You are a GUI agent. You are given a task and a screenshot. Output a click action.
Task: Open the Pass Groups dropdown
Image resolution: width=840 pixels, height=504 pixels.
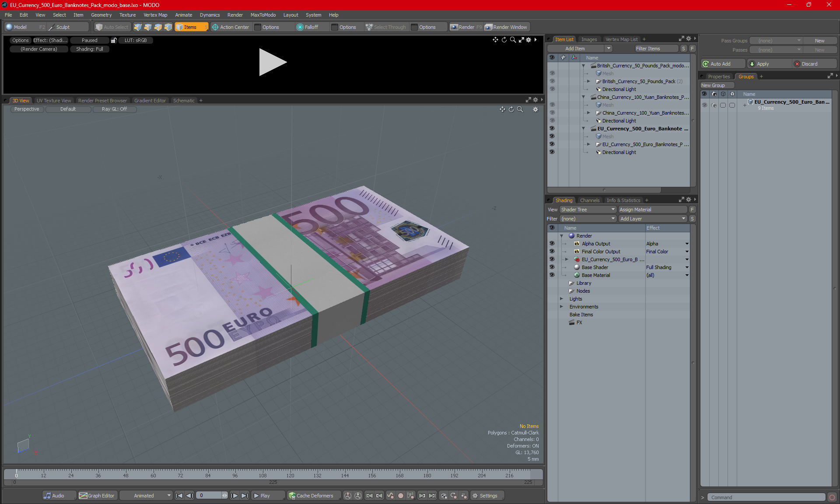point(776,41)
